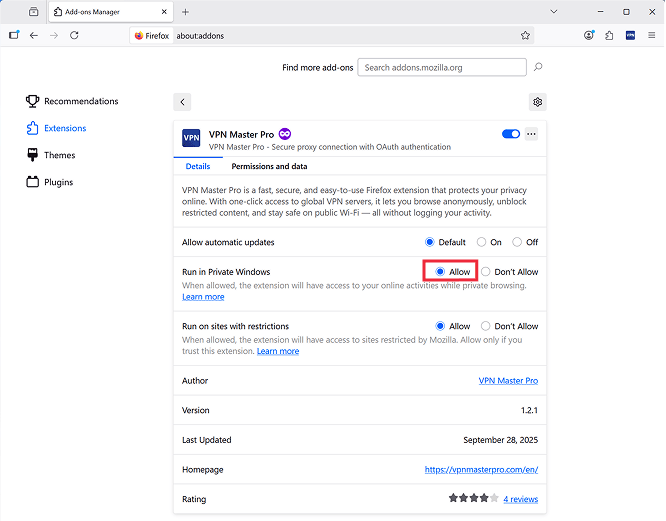Click the 'Run on sites with restrictions' label
Screen dimensions: 666x521
[x=235, y=326]
